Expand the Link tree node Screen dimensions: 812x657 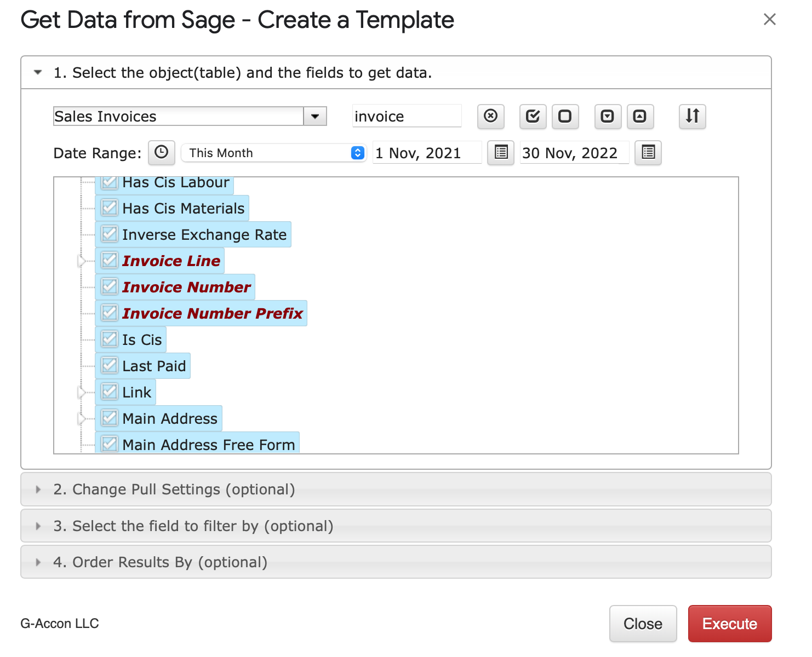[x=82, y=393]
